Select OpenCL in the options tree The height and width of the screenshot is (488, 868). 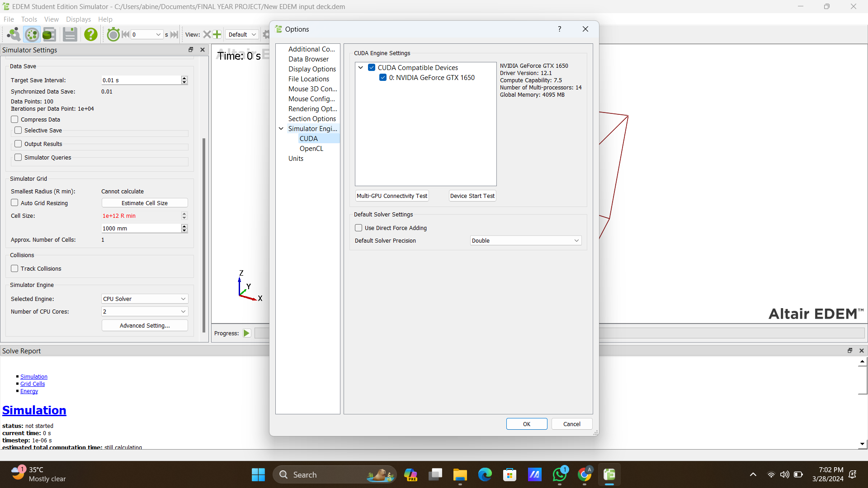coord(311,149)
